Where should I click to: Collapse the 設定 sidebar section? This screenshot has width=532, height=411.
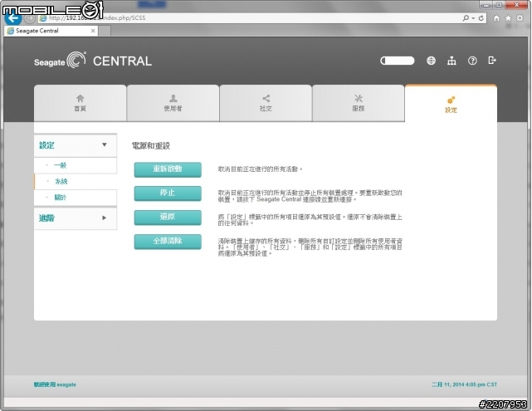tap(76, 145)
